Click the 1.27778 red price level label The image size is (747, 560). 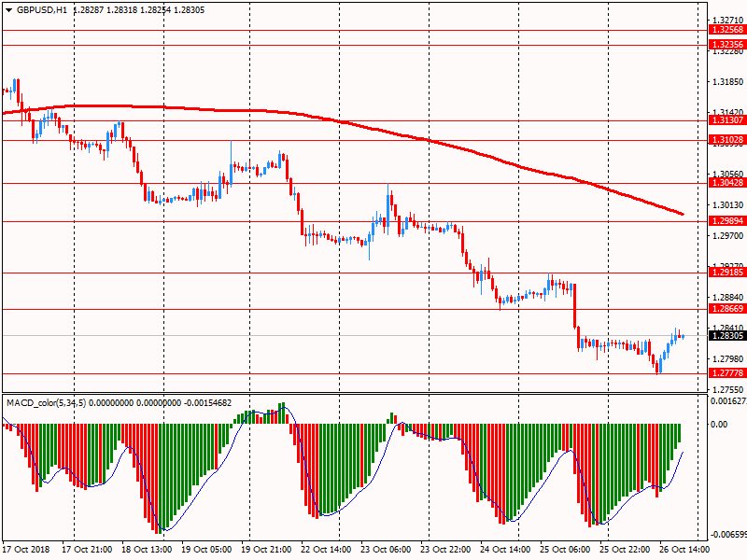pos(726,372)
